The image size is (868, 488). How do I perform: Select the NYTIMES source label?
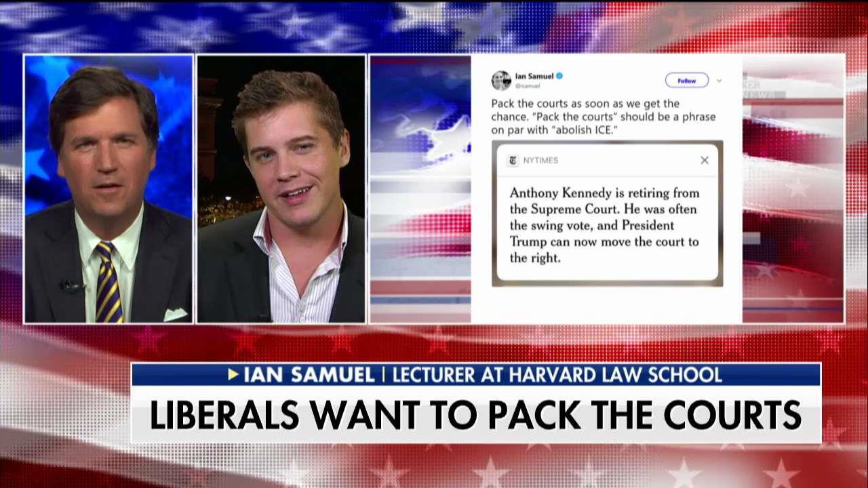(x=540, y=161)
